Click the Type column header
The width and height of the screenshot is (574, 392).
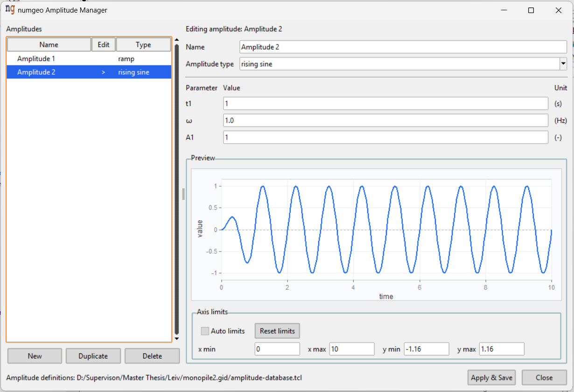tap(143, 45)
